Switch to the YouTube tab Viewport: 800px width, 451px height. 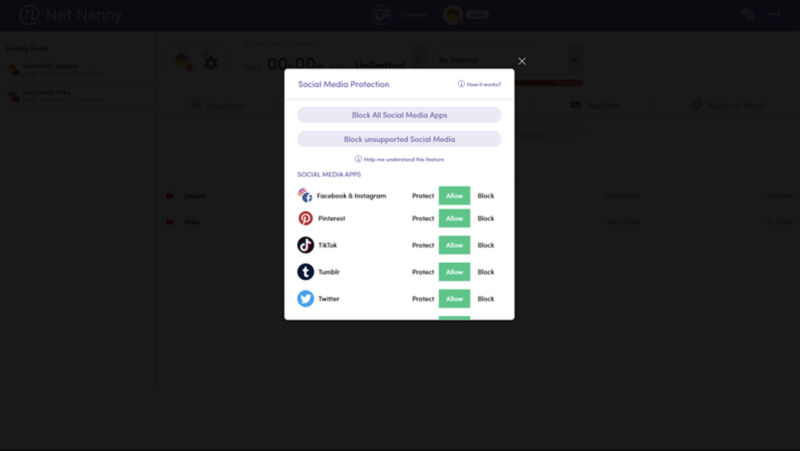click(595, 105)
